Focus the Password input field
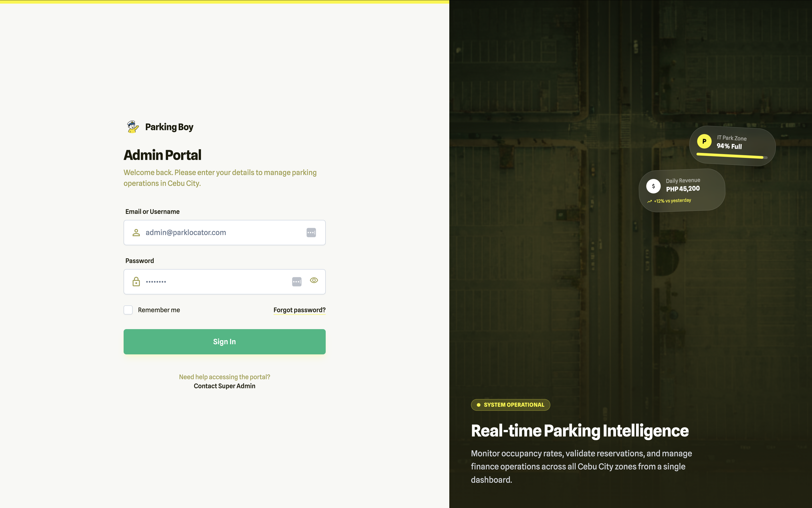812x508 pixels. coord(224,282)
